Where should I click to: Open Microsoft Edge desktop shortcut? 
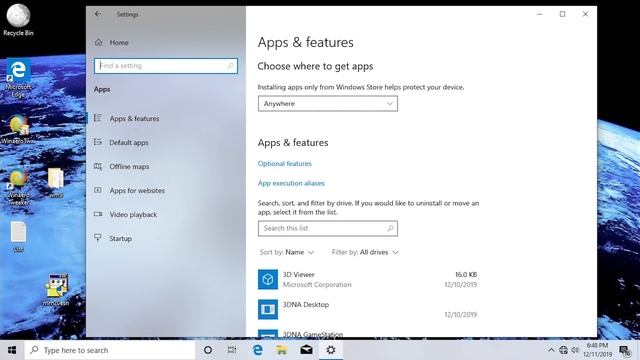pyautogui.click(x=18, y=78)
